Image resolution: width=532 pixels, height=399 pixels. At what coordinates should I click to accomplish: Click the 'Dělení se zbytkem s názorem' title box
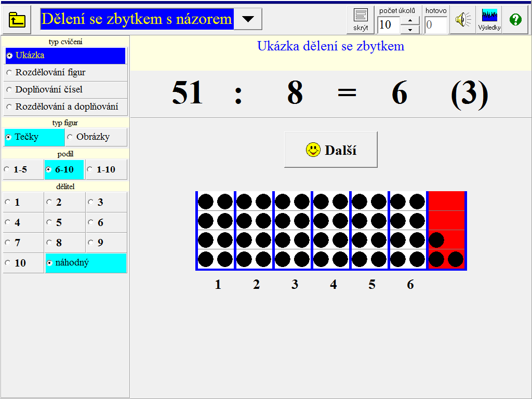pyautogui.click(x=137, y=19)
